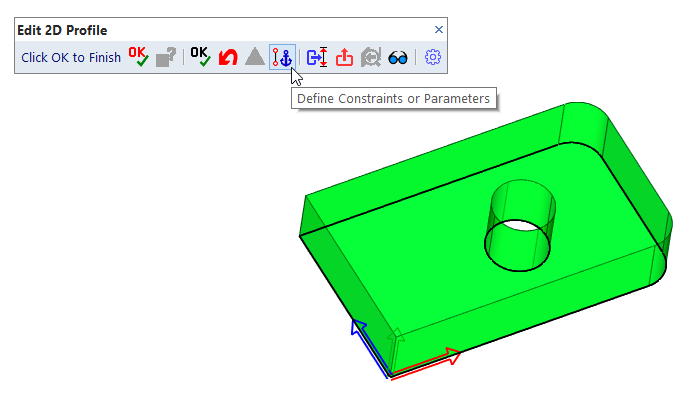This screenshot has height=399, width=689.
Task: Click the gray triangle icon
Action: [255, 57]
